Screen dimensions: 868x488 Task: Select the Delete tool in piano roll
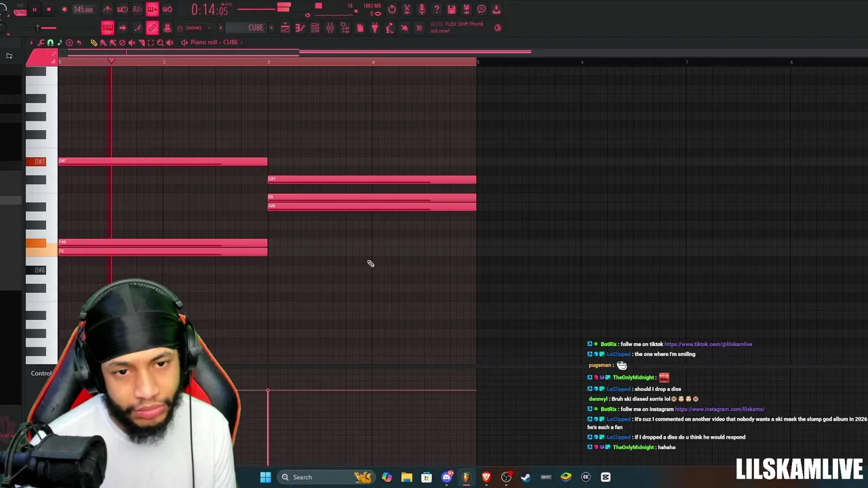122,42
